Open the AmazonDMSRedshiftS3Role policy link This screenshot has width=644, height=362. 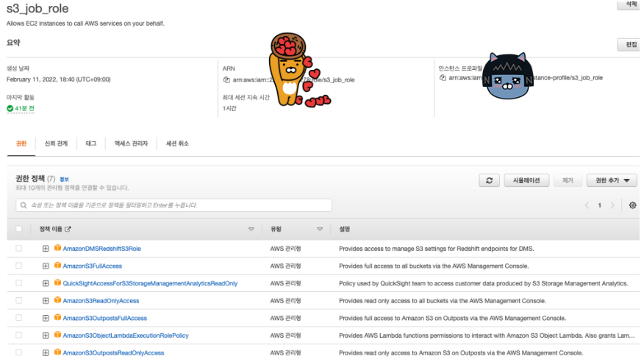[x=102, y=249]
